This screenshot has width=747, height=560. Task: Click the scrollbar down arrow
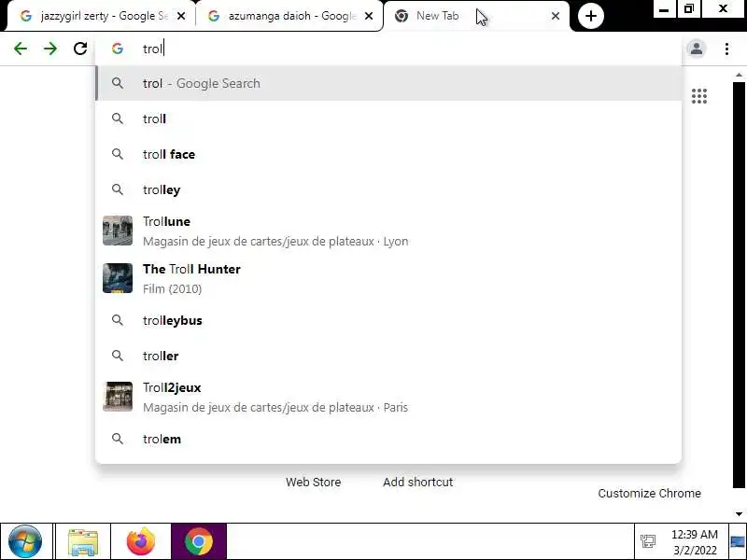click(739, 514)
